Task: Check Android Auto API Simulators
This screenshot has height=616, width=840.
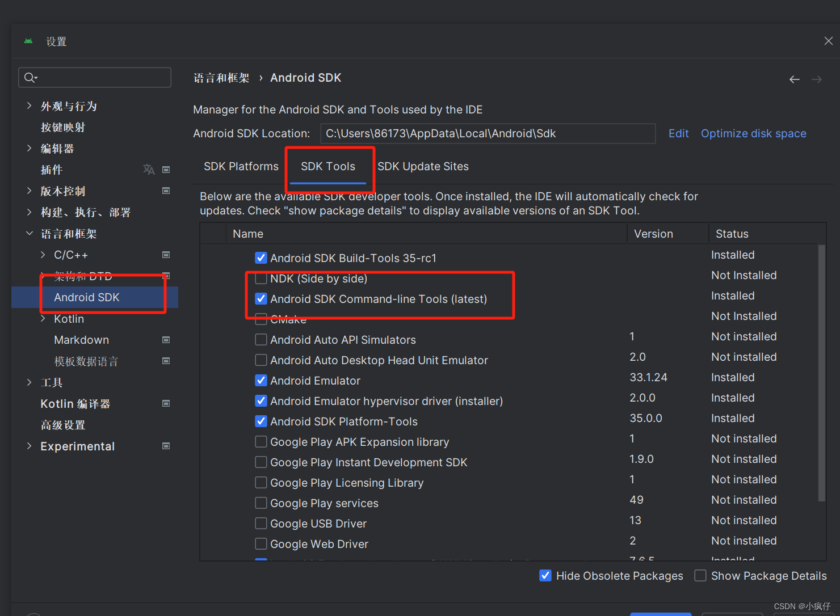Action: point(261,340)
